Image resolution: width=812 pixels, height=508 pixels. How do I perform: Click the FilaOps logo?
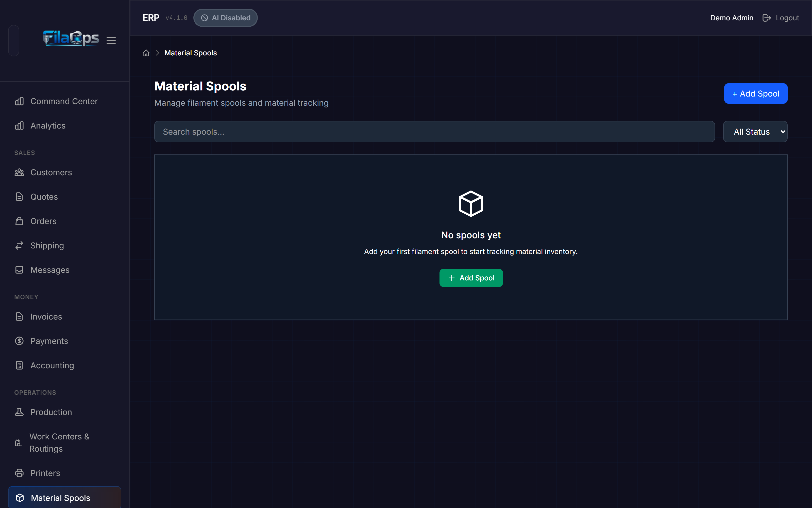coord(71,38)
